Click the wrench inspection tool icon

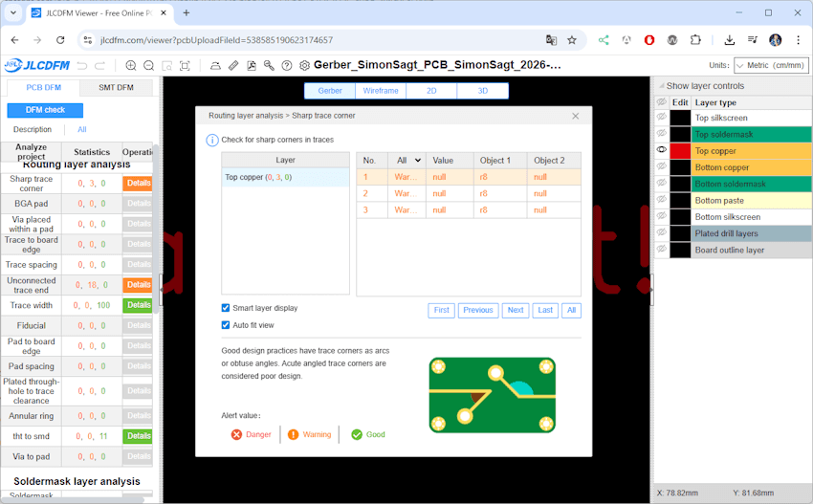coord(269,65)
